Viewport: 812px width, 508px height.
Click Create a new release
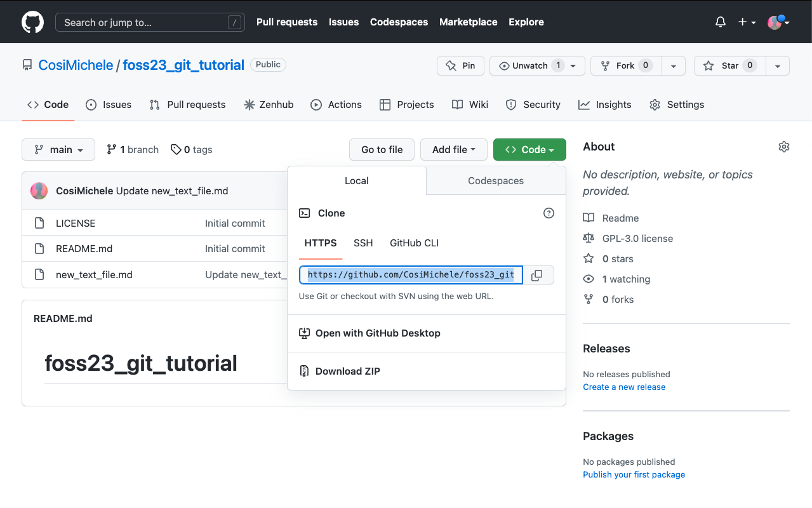pyautogui.click(x=625, y=387)
